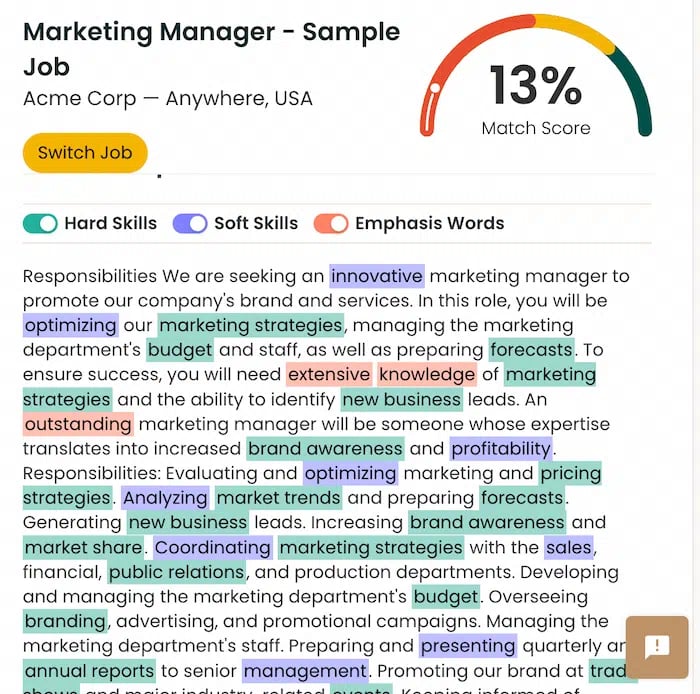Toggle the Hard Skills switch
The height and width of the screenshot is (694, 700).
[x=40, y=224]
